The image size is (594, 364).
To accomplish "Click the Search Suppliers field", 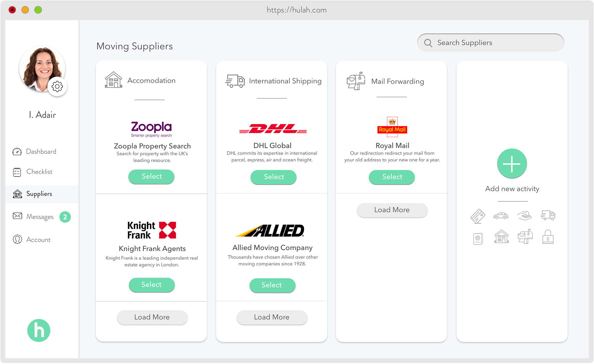I will tap(490, 43).
